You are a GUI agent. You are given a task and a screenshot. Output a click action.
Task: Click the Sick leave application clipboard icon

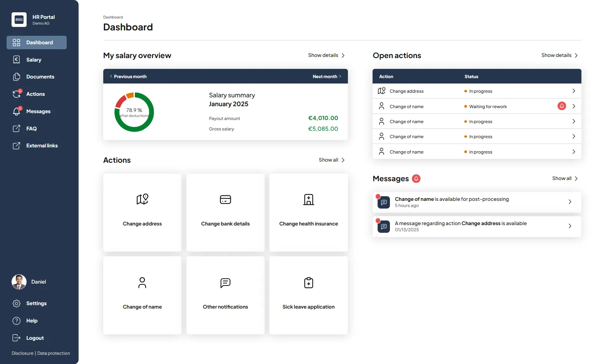coord(309,283)
